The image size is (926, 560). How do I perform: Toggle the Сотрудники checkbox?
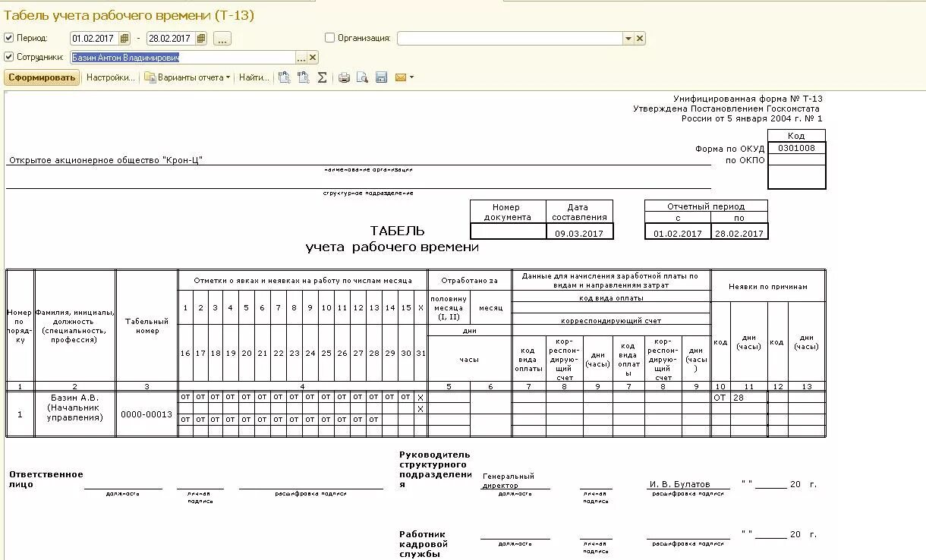[x=8, y=57]
